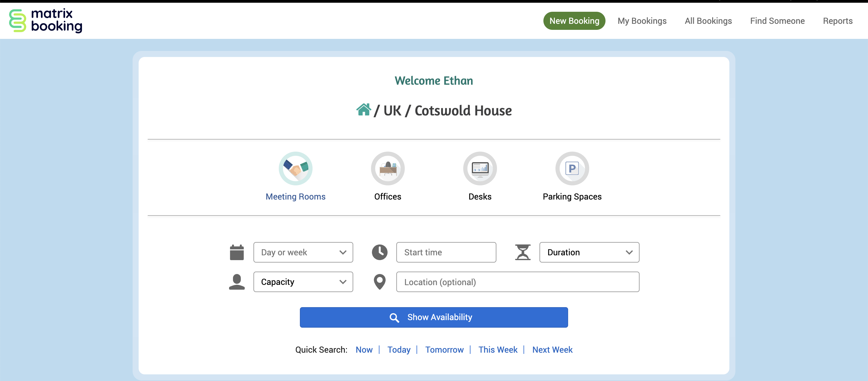Click the green home breadcrumb icon
The height and width of the screenshot is (381, 868).
(x=363, y=110)
